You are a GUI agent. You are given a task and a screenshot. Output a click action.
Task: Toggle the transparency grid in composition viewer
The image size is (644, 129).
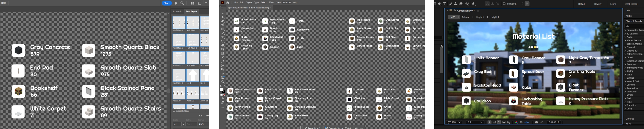494,122
